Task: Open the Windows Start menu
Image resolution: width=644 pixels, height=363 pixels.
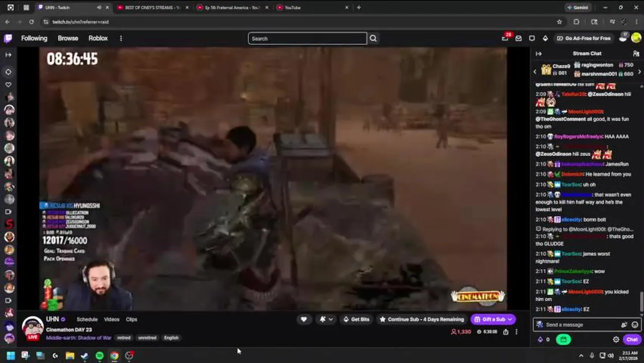Action: pyautogui.click(x=11, y=355)
